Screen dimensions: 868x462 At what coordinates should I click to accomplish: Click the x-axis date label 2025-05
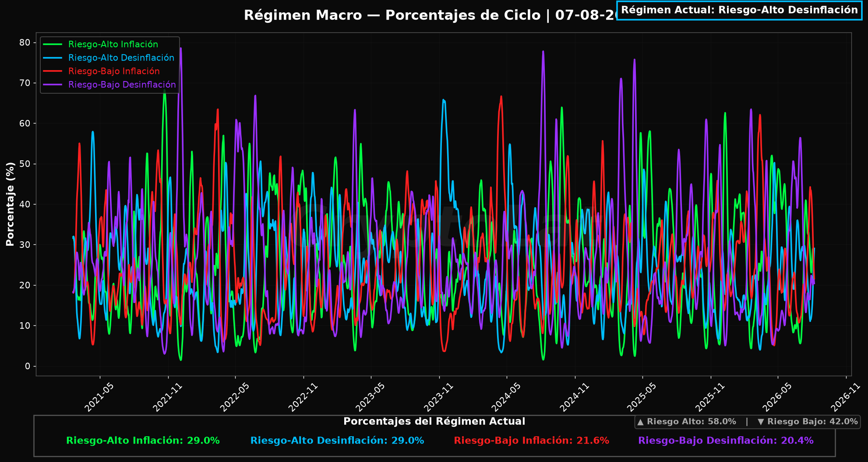tap(642, 397)
